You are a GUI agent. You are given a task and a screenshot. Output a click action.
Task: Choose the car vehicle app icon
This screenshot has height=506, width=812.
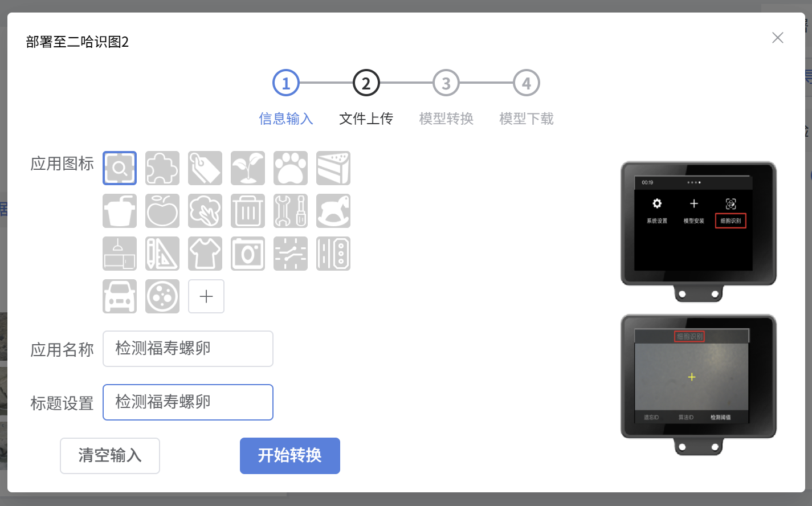pos(120,296)
